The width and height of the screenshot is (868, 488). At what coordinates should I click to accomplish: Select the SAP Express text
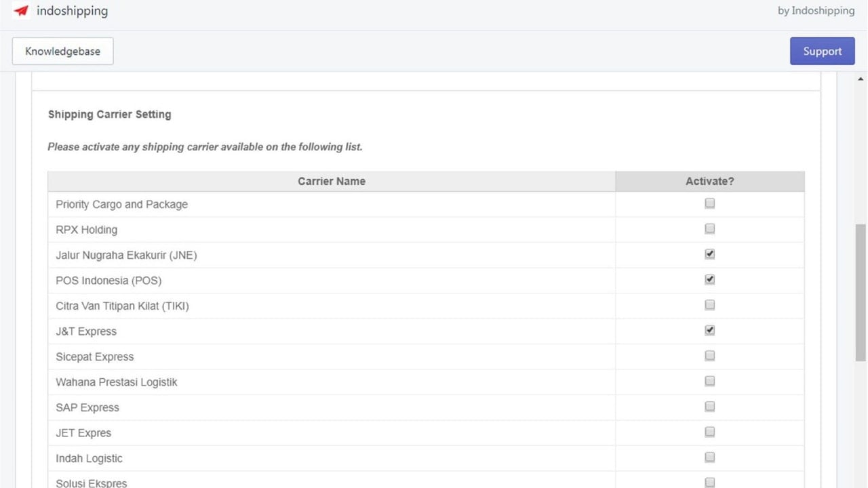click(87, 408)
